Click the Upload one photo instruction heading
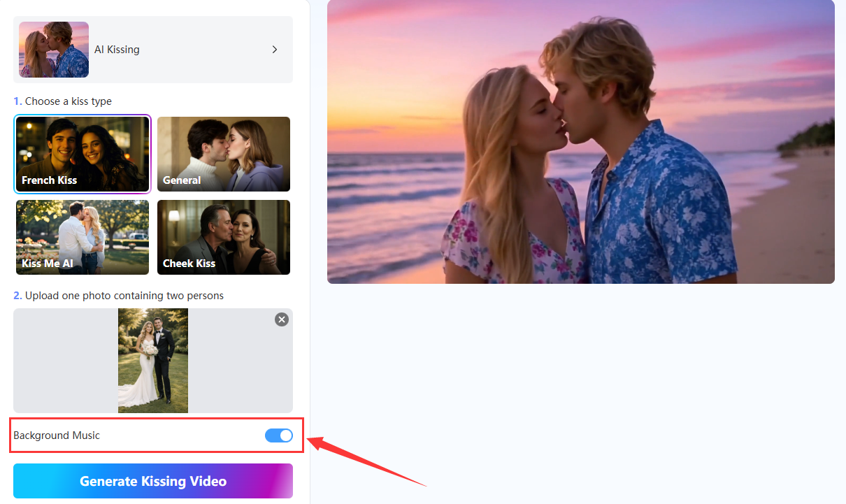Screen dimensions: 846x504 [x=119, y=296]
